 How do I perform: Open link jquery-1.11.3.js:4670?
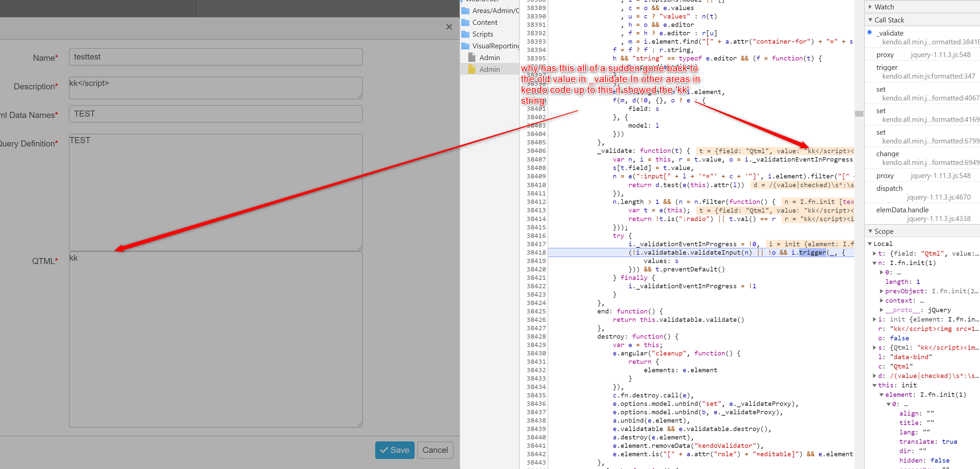[x=939, y=197]
